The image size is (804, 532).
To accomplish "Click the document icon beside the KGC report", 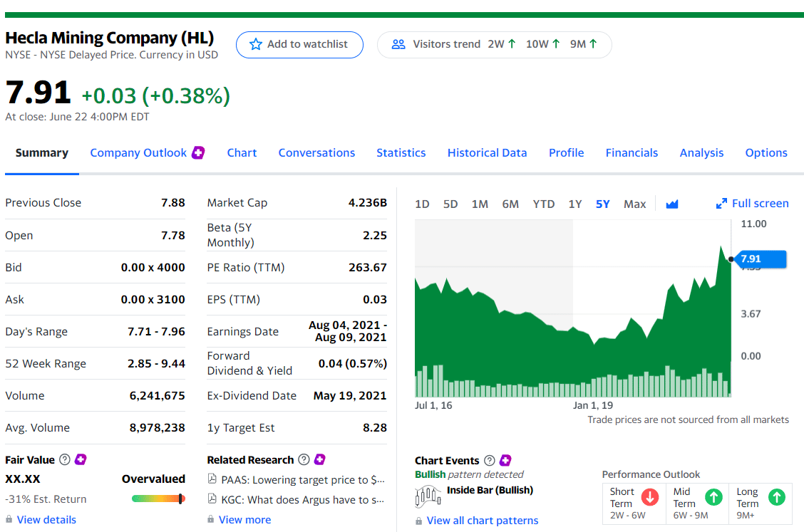I will [212, 499].
